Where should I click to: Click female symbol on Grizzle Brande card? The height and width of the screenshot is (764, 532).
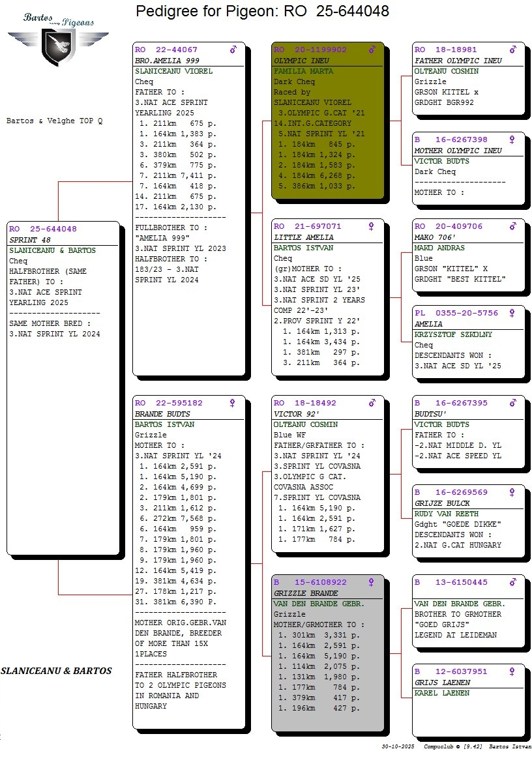(372, 582)
